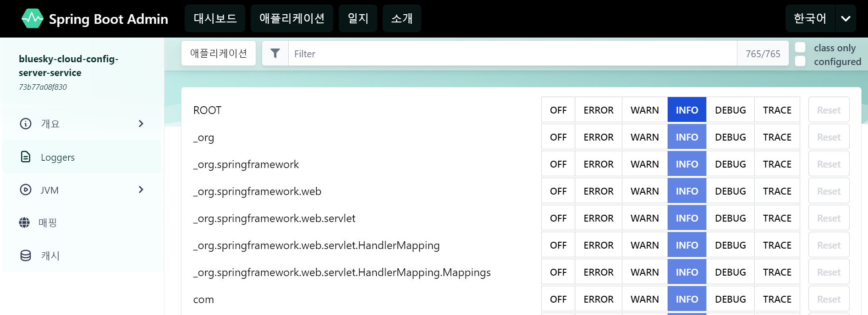The width and height of the screenshot is (868, 315).
Task: Set _org.springframework.web logger to TRACE
Action: coord(777,191)
